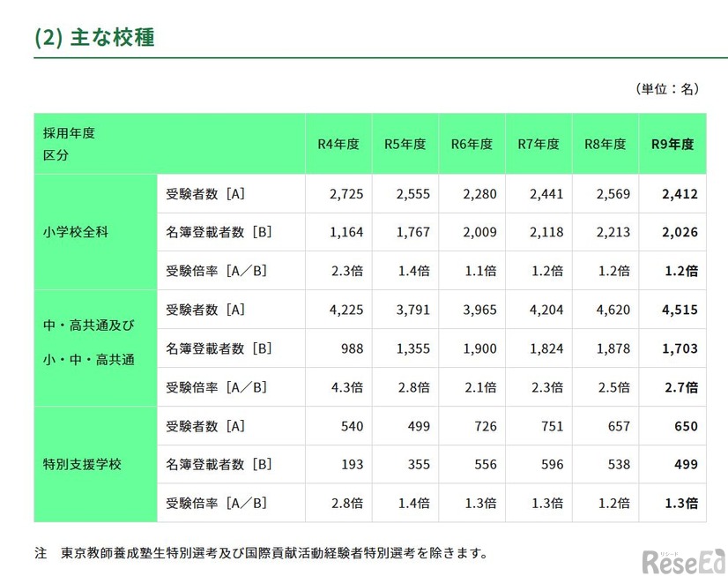Image resolution: width=728 pixels, height=576 pixels.
Task: Click the cell value "1,900"
Action: tap(479, 348)
